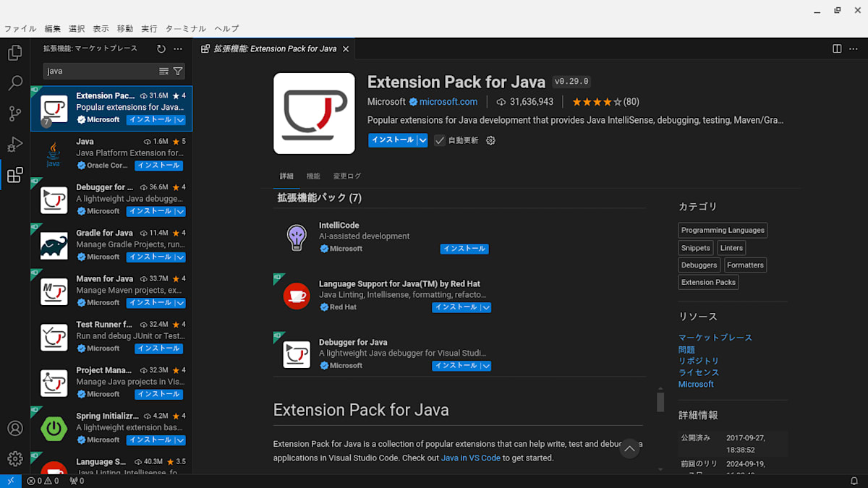Click the remote window status bar icon
Screen dimensions: 868x488
[10, 481]
